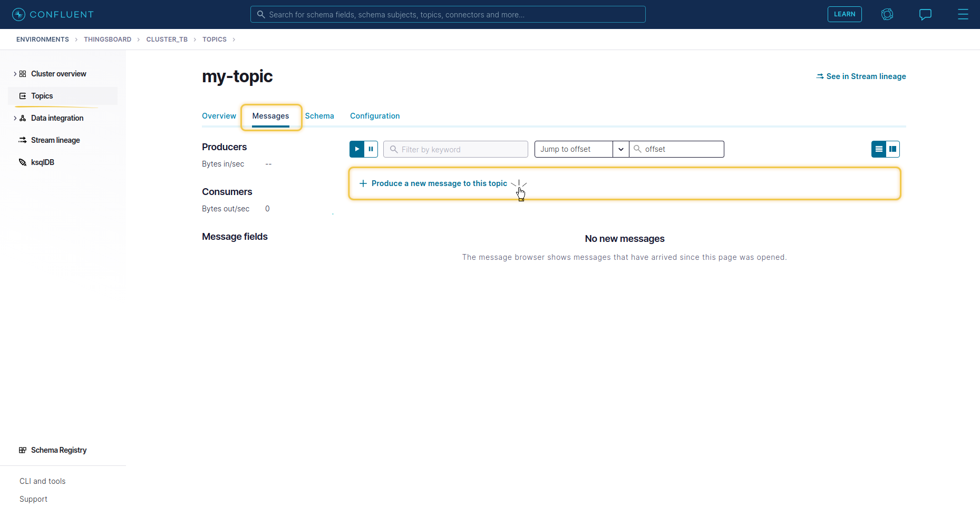Open the chat feedback icon

coord(925,14)
